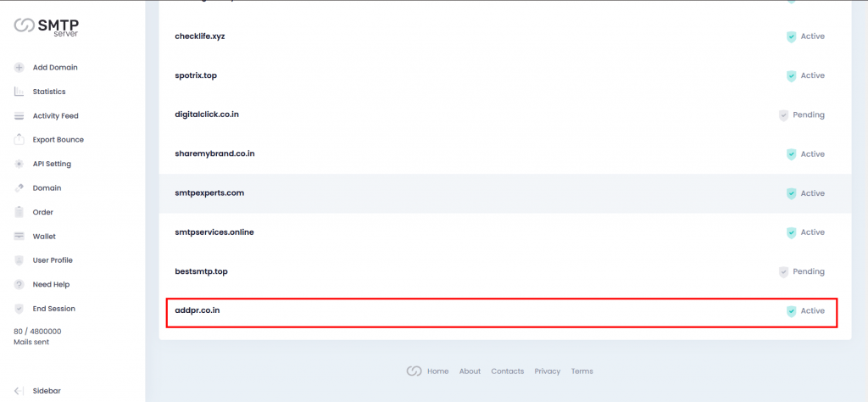Click the Add Domain plus icon
The image size is (868, 402).
point(19,68)
